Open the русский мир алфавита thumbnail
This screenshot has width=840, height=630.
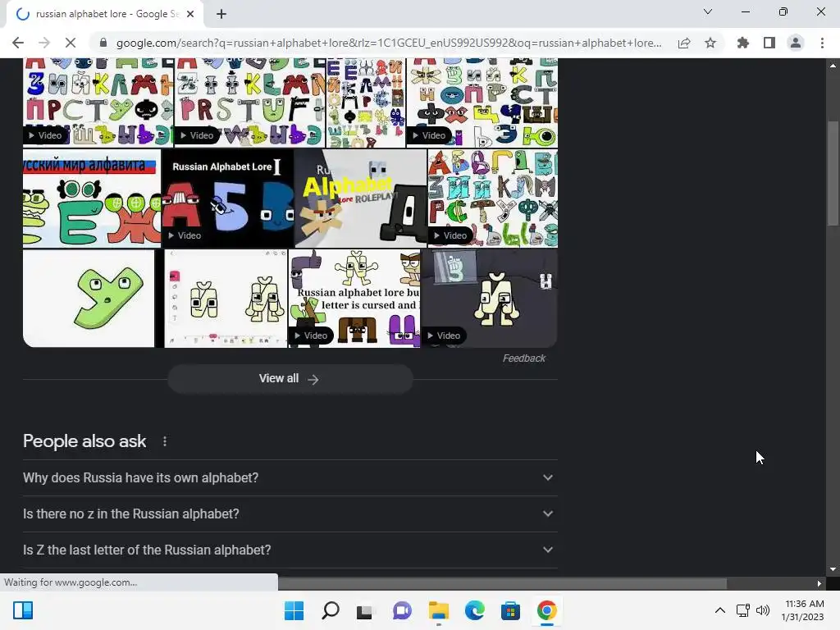tap(92, 199)
